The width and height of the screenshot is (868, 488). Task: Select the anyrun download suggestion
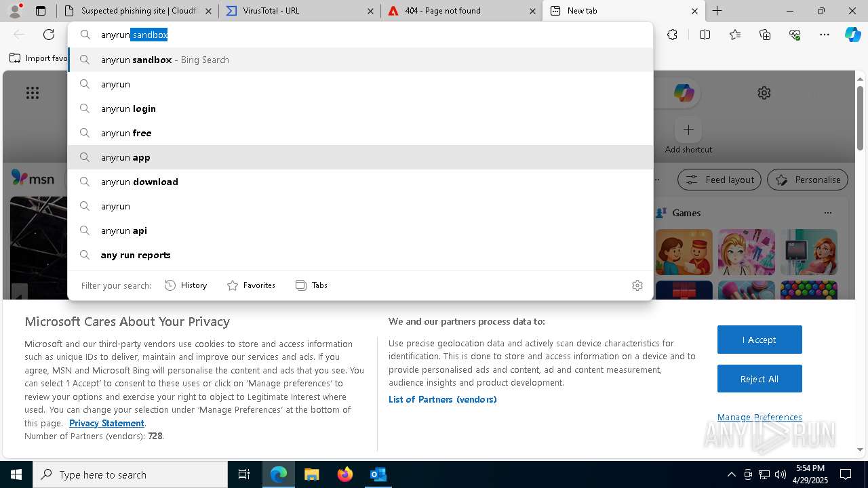360,182
